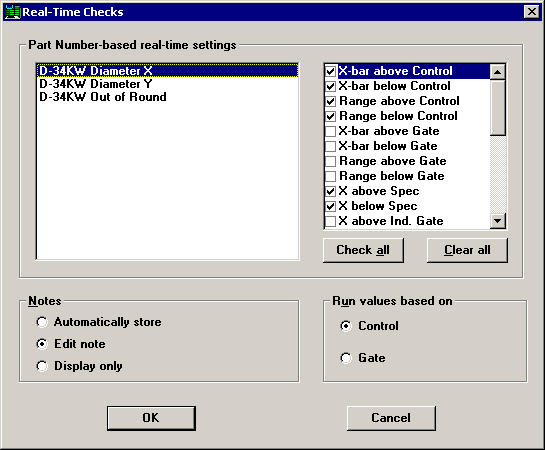Screen dimensions: 545x450
Task: Enable Range below Gate check
Action: tap(331, 176)
